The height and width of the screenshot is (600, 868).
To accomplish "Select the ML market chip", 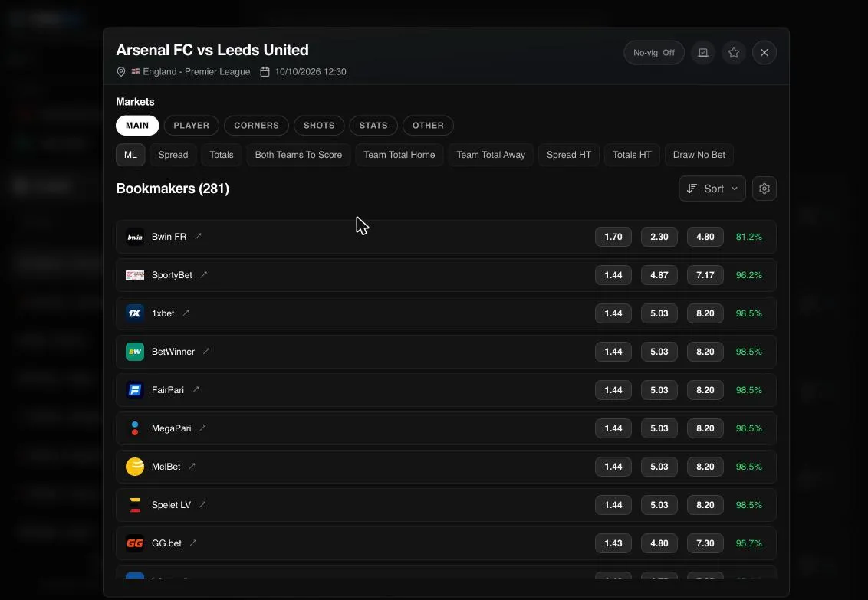I will (130, 155).
